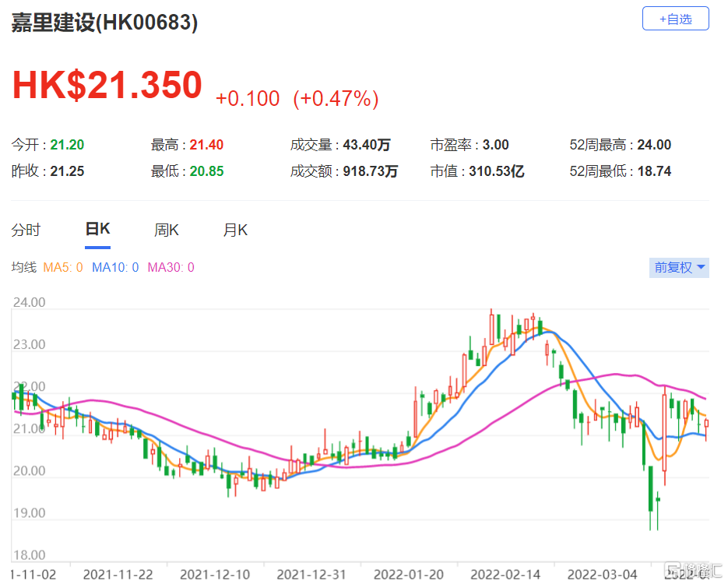This screenshot has width=728, height=584.
Task: Click the 昨收 value 21.25
Action: point(67,171)
